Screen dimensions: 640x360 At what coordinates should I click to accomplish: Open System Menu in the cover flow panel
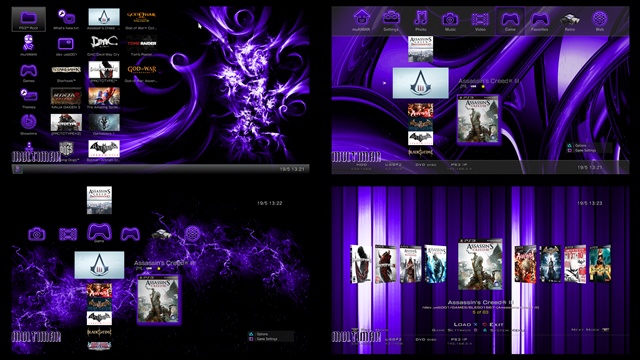coord(504,330)
